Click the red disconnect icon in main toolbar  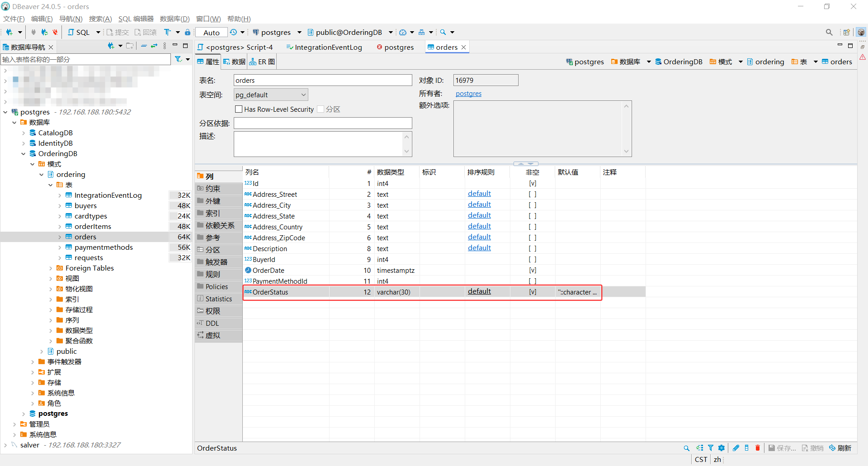tap(55, 32)
